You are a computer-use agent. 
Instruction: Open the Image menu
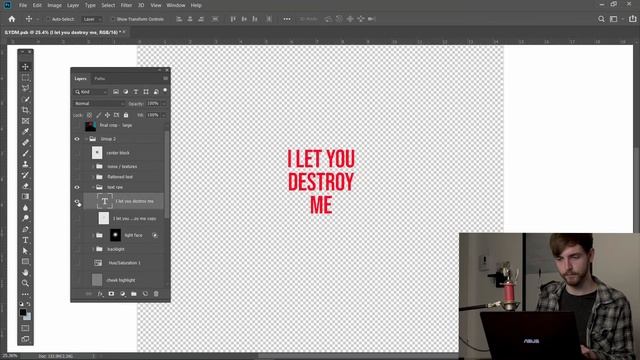pyautogui.click(x=54, y=5)
